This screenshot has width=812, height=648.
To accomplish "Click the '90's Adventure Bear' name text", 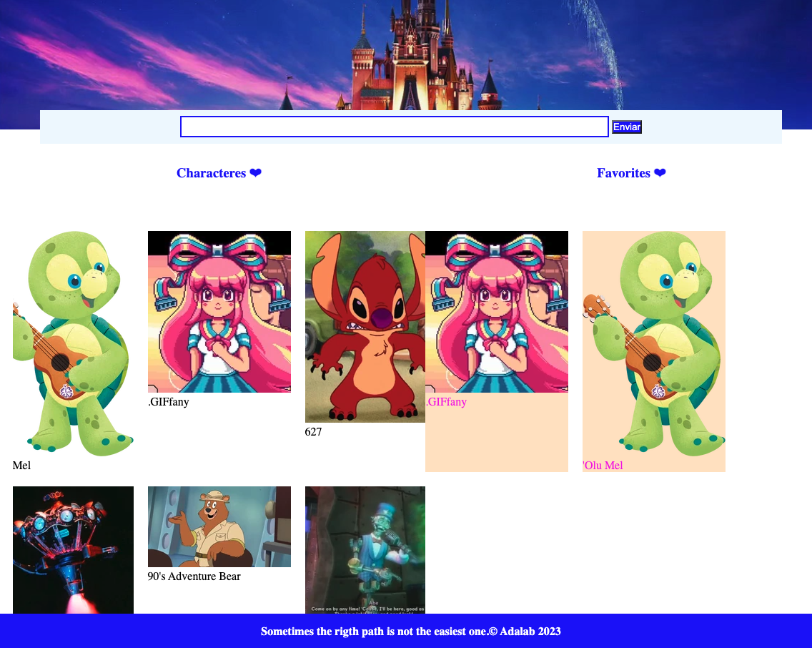I will coord(194,576).
